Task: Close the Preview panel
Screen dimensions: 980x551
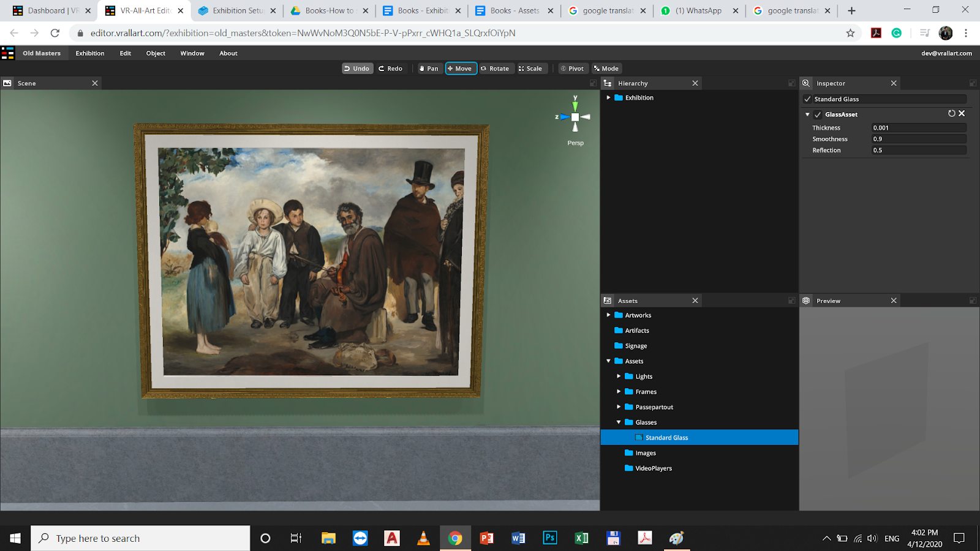Action: 894,301
